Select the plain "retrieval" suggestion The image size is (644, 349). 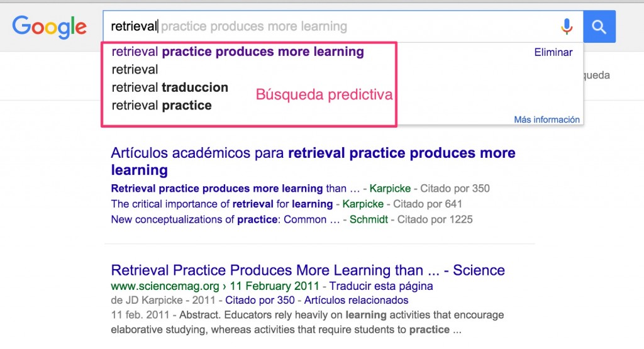click(135, 69)
